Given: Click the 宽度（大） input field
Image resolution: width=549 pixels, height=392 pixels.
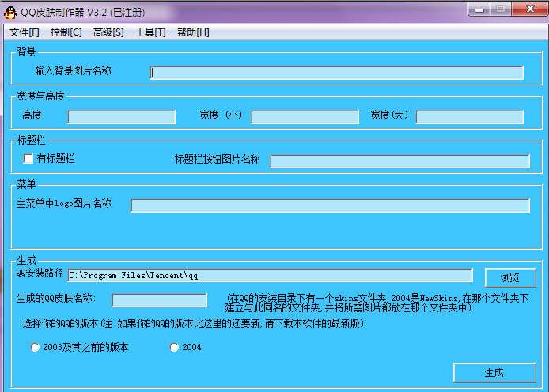Looking at the screenshot, I should 469,117.
